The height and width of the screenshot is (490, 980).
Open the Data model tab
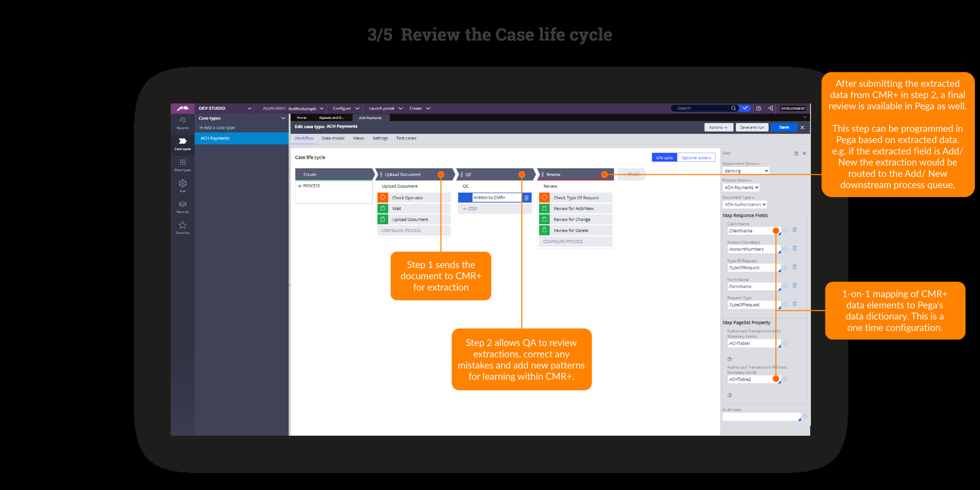coord(333,138)
